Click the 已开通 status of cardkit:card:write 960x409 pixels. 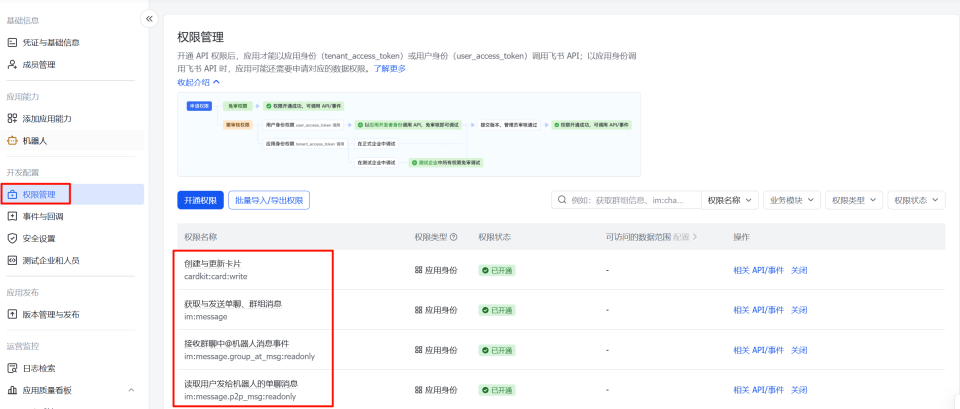point(497,270)
